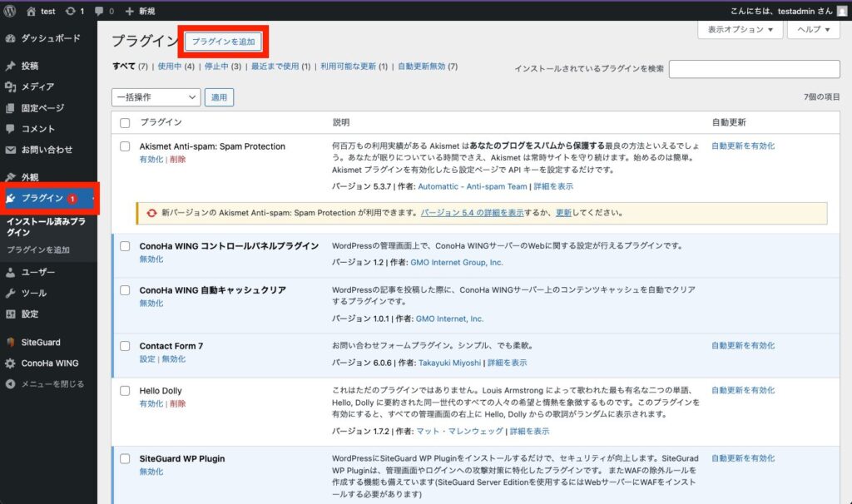852x504 pixels.
Task: Expand the ヘルプ panel
Action: [x=814, y=29]
